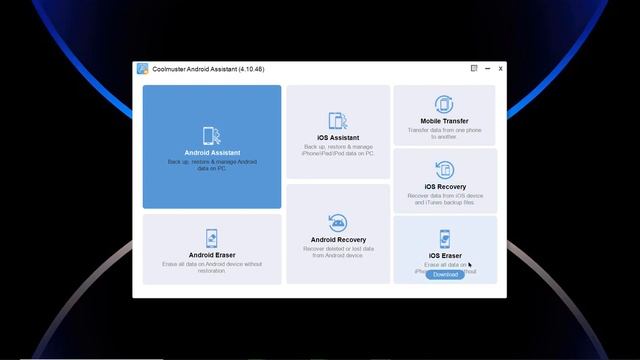Click the Android Assistant title text
640x360 pixels.
pyautogui.click(x=212, y=153)
